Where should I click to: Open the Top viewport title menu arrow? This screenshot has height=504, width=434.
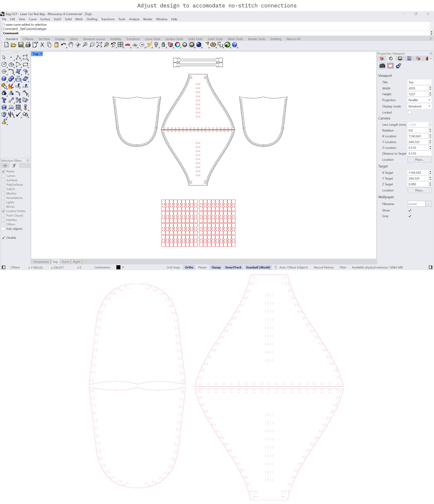41,54
